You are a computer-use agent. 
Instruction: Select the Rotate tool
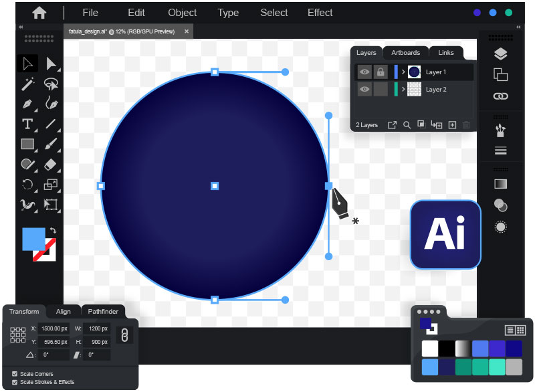coord(27,185)
